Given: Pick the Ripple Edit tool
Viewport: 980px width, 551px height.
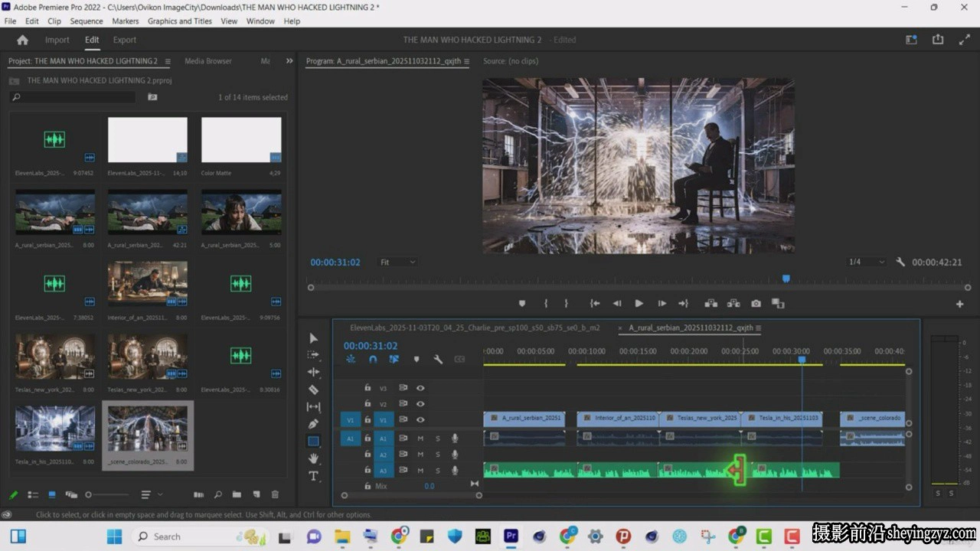Looking at the screenshot, I should pyautogui.click(x=313, y=372).
